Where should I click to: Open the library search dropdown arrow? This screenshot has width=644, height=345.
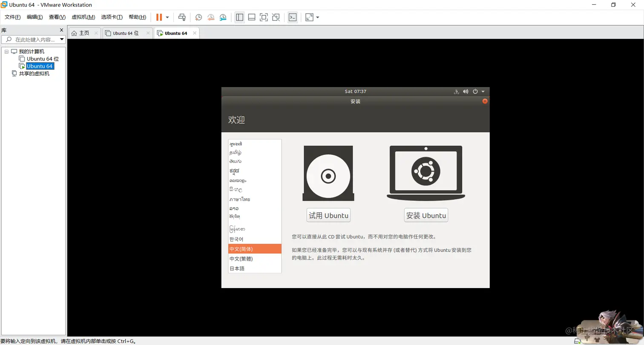[x=62, y=40]
